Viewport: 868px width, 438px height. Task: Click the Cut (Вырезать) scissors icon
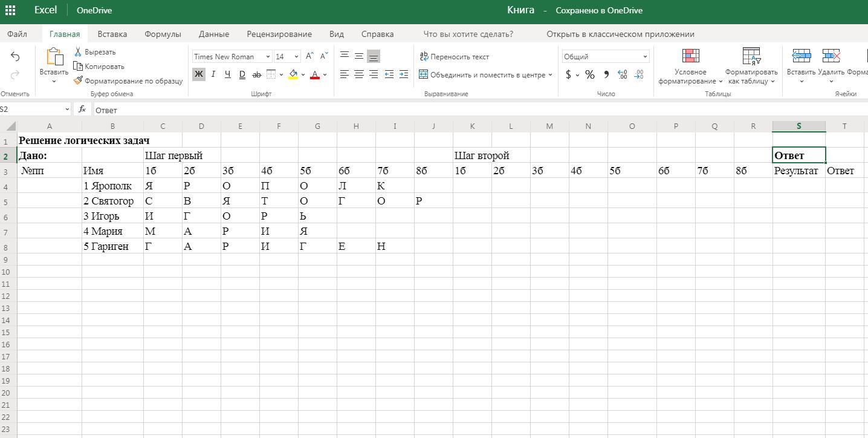(x=78, y=52)
